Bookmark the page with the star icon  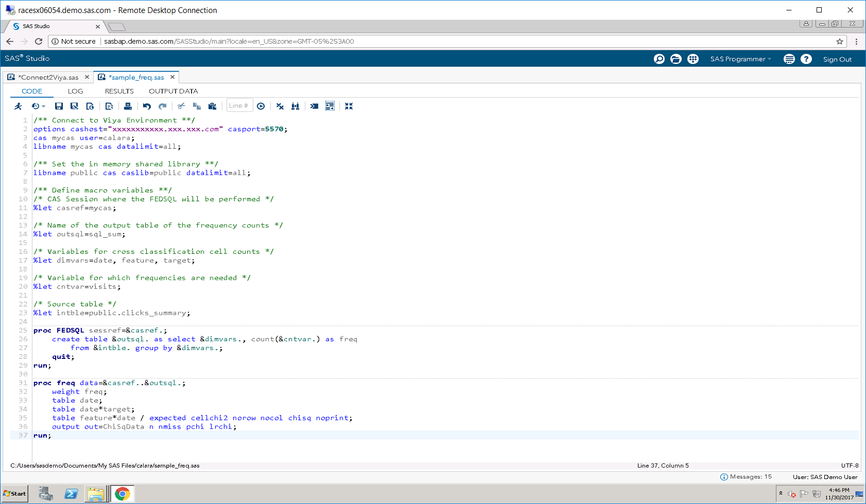coord(839,42)
